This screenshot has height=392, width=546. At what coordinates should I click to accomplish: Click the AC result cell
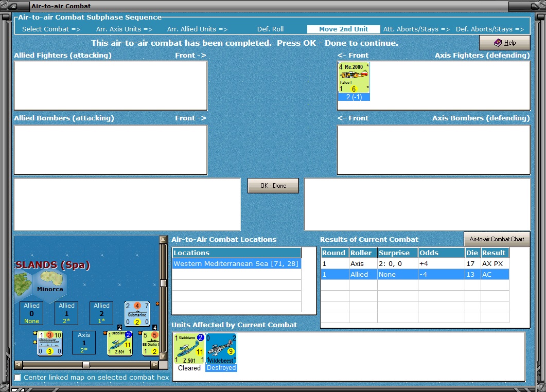click(x=495, y=274)
